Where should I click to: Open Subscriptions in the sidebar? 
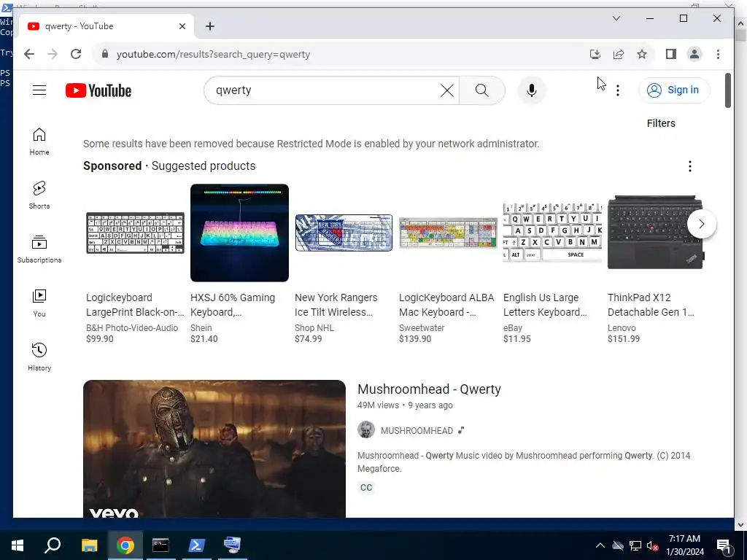[39, 249]
